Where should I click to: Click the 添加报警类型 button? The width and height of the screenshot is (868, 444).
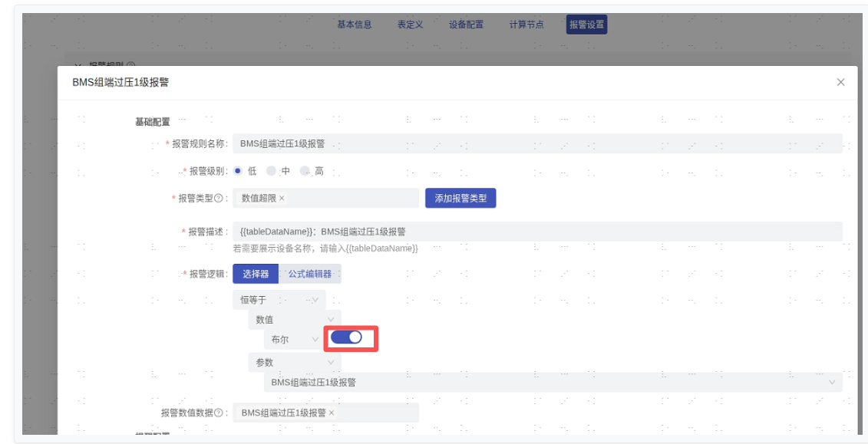[x=460, y=199]
